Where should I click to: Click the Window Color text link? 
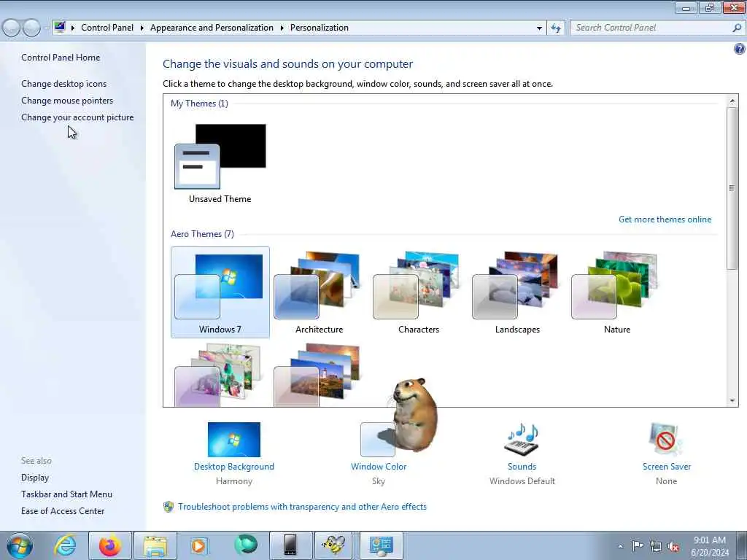point(379,467)
